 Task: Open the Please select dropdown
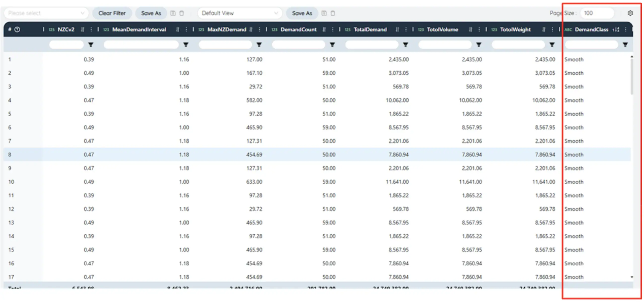click(47, 13)
